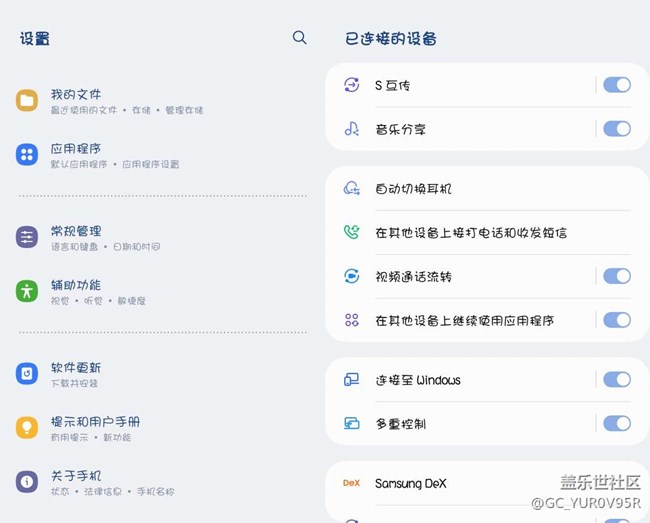Viewport: 650px width, 523px height.
Task: Click the search magnifier icon in settings
Action: click(299, 38)
